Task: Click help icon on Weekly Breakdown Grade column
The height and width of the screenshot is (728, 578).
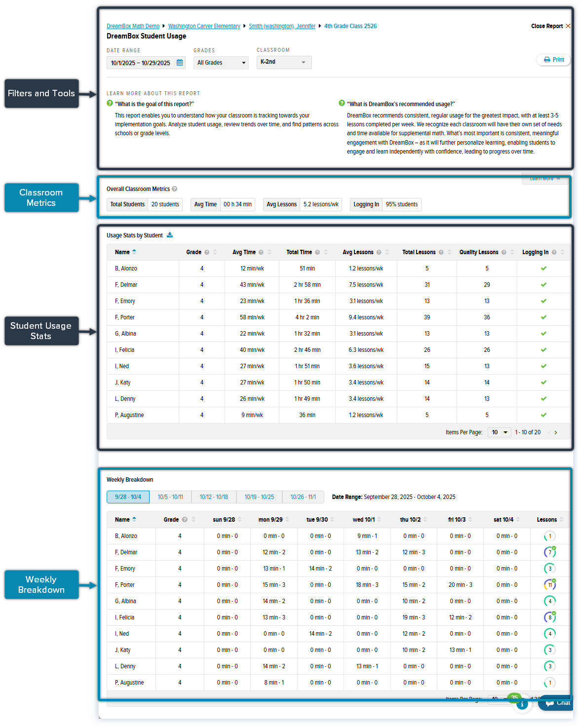Action: [x=185, y=520]
